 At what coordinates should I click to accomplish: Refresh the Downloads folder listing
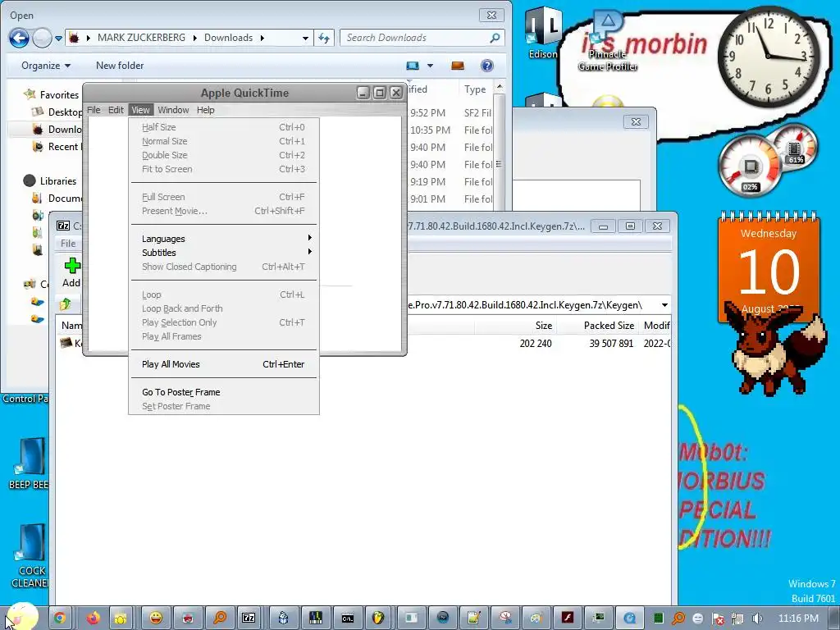[x=324, y=38]
